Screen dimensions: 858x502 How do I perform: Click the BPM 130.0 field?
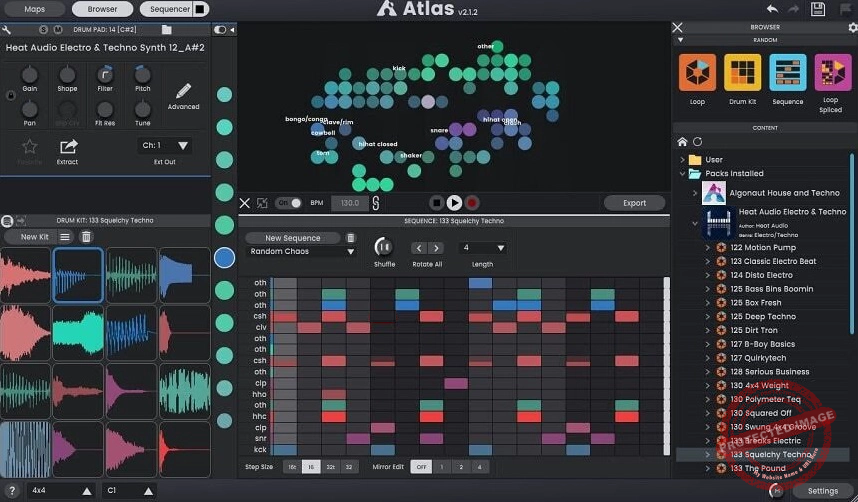[x=350, y=203]
